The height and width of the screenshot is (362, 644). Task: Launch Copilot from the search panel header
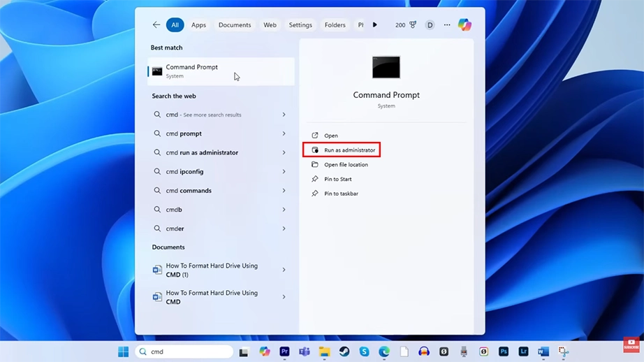point(465,24)
